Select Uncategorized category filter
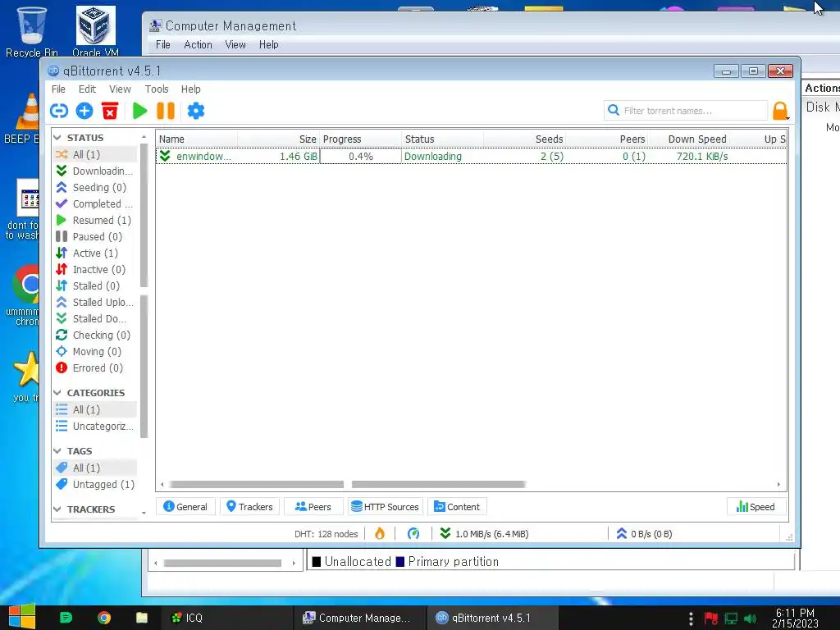840x630 pixels. click(94, 427)
